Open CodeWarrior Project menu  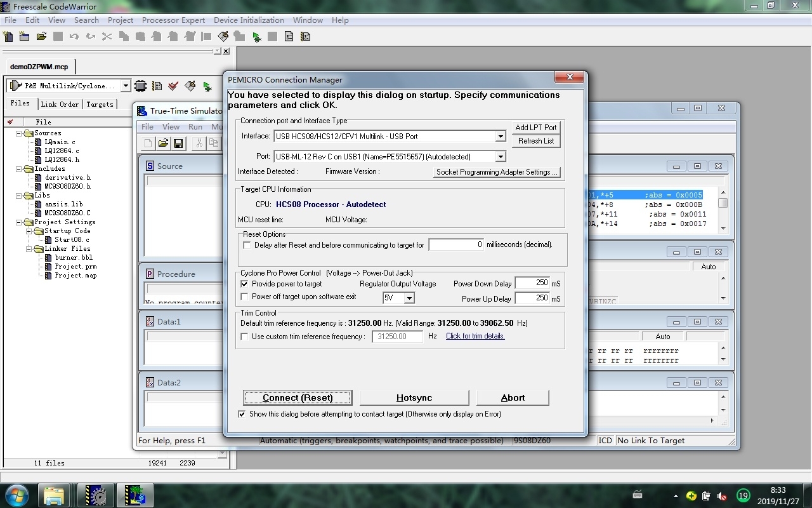(x=121, y=20)
